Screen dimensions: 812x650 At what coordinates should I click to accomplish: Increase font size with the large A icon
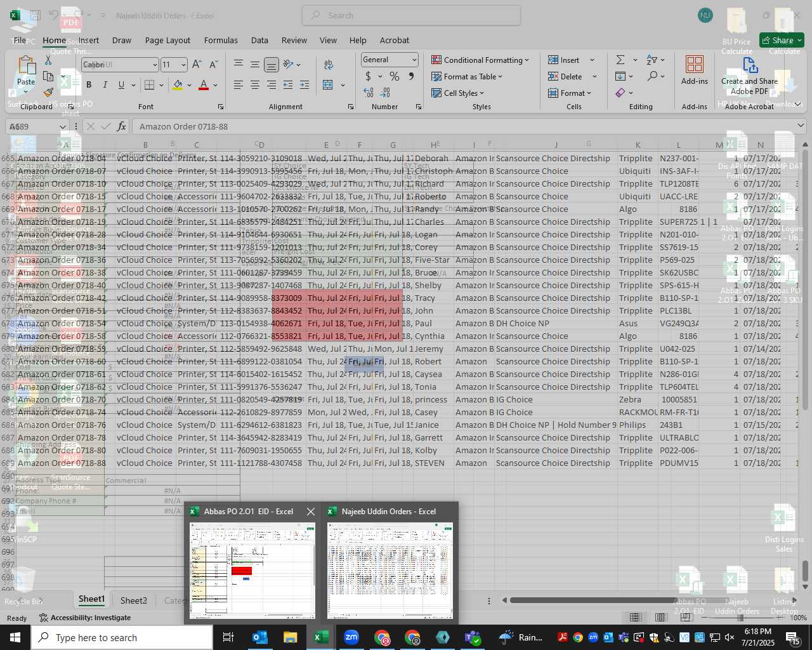click(x=197, y=64)
